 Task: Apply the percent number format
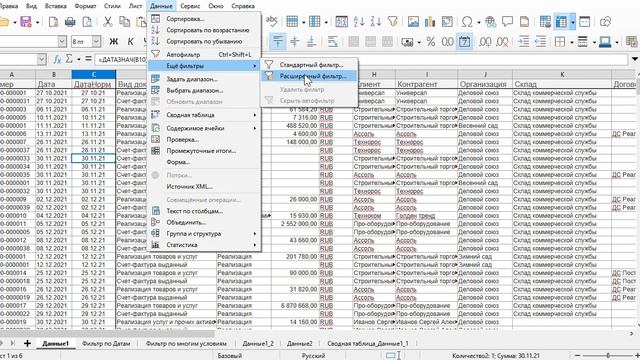click(x=431, y=42)
